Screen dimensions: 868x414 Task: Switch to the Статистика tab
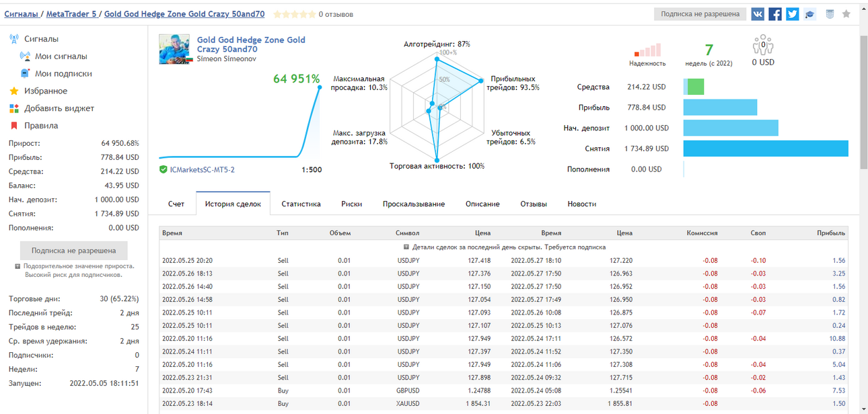click(301, 204)
